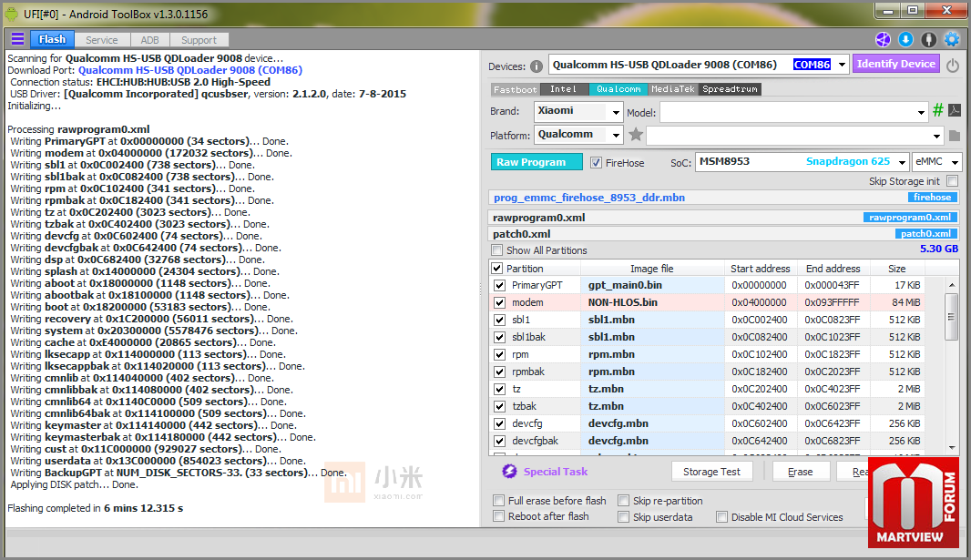Click scroll-down arrow of partition list
The height and width of the screenshot is (560, 971).
click(952, 447)
